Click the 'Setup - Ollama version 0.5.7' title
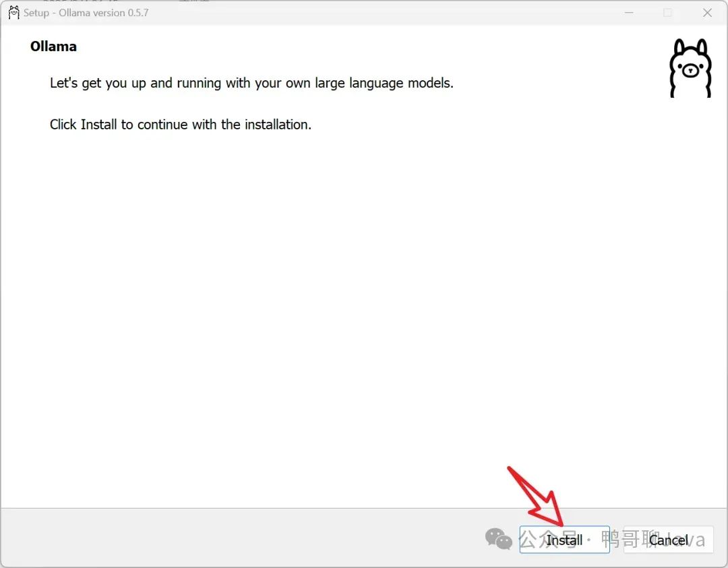This screenshot has width=728, height=568. point(86,13)
